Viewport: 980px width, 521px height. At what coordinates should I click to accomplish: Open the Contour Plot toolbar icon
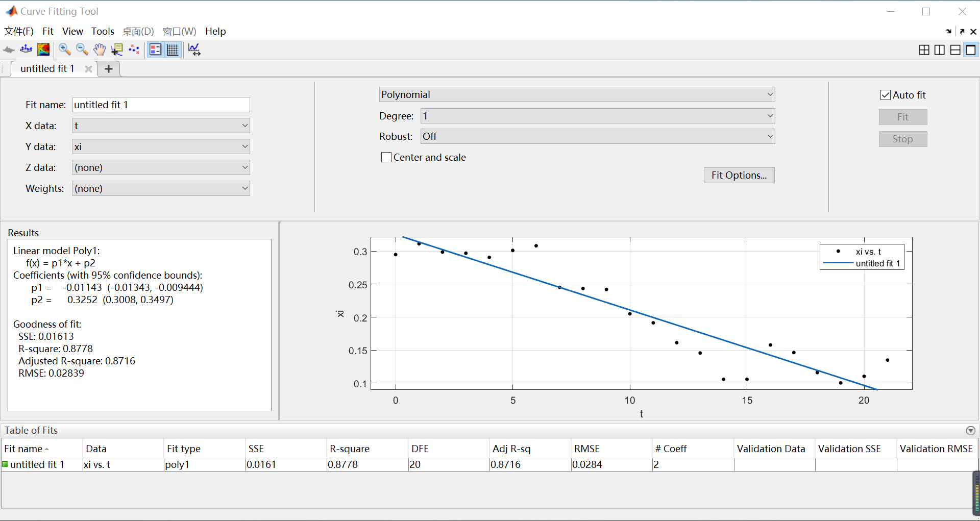[x=44, y=49]
